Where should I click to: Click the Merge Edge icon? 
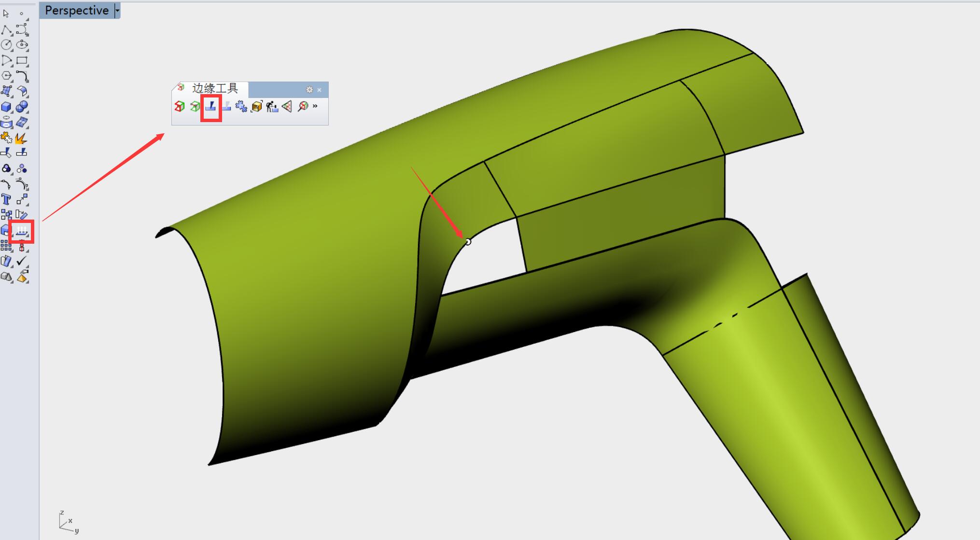coord(226,107)
